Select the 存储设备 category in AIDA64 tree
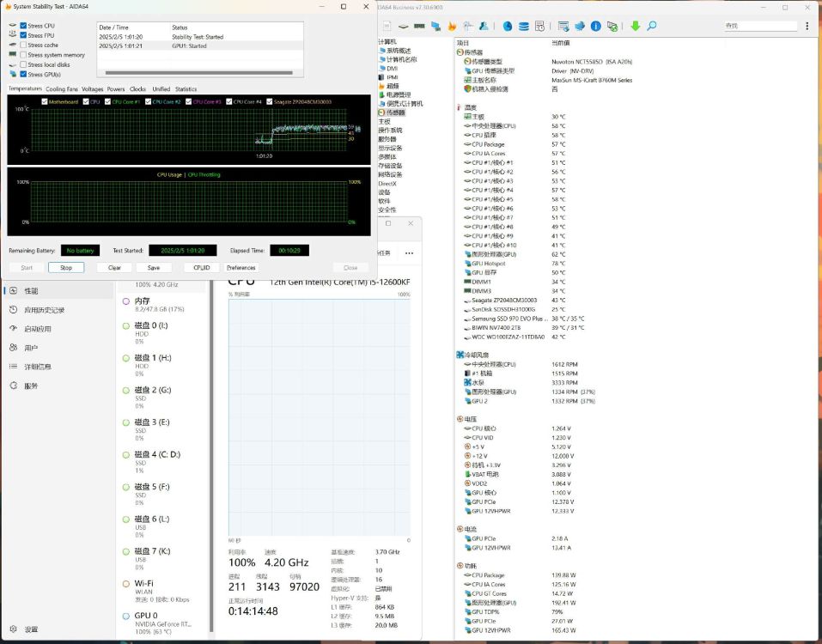This screenshot has height=644, width=822. 390,166
